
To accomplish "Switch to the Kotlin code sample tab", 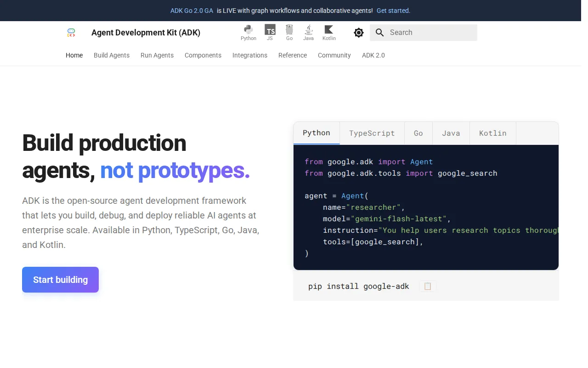I will (x=493, y=133).
